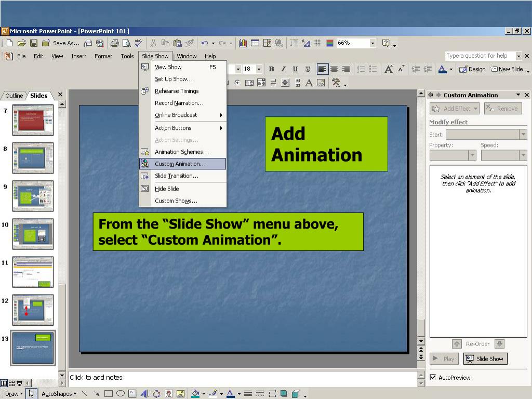Expand the Action Buttons submenu
Image resolution: width=532 pixels, height=399 pixels.
coord(183,128)
